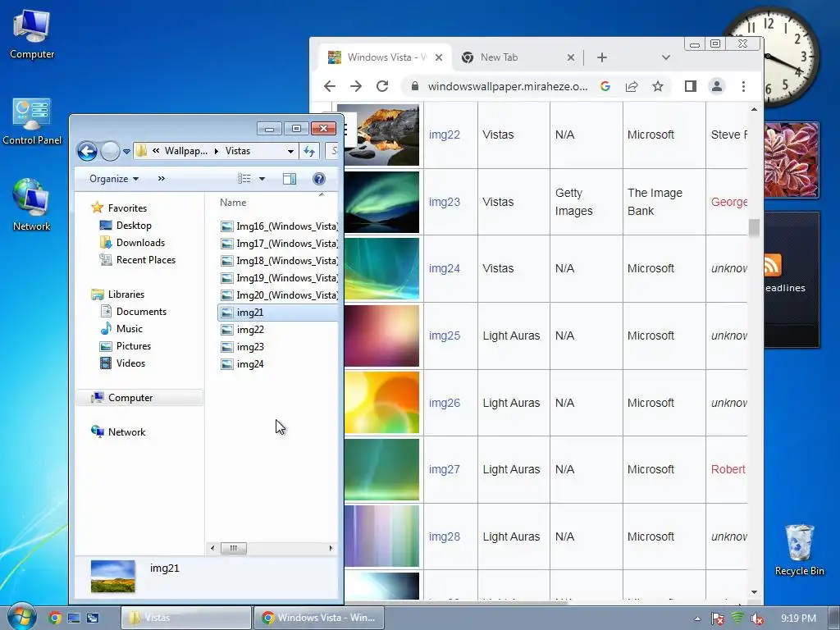Refresh the Explorer address bar
This screenshot has height=630, width=840.
tap(309, 151)
